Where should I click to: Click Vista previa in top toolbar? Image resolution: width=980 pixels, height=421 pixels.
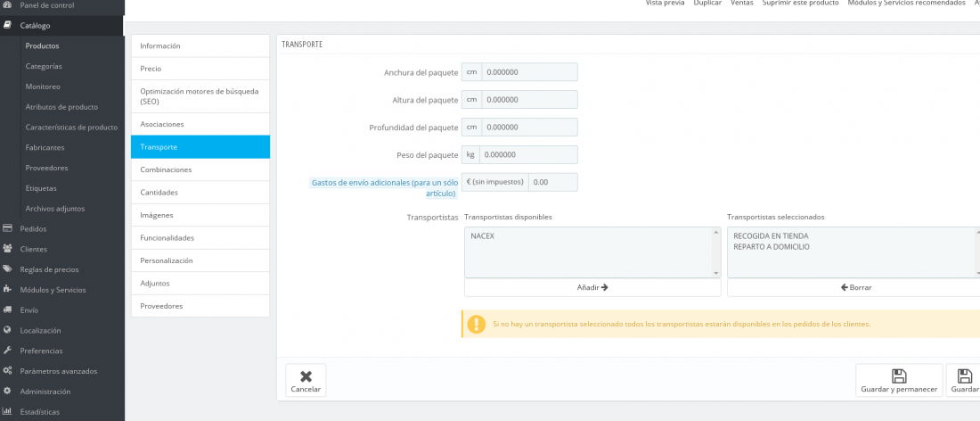(x=665, y=4)
